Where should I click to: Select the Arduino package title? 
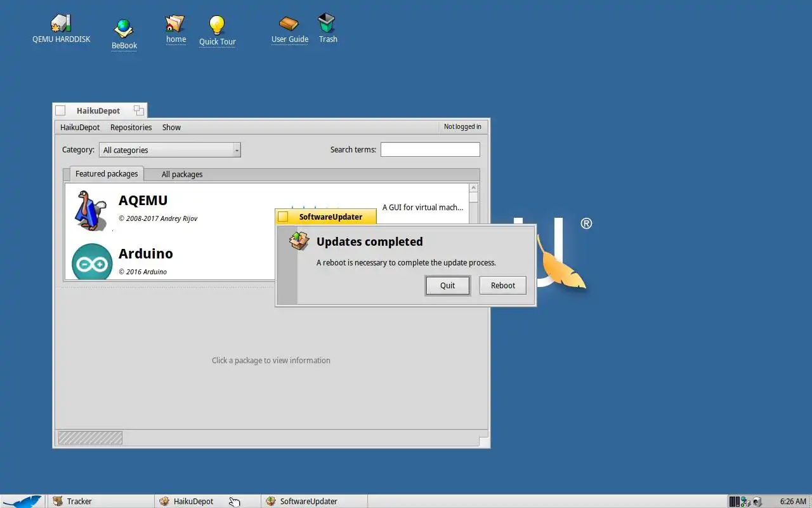[x=146, y=253]
